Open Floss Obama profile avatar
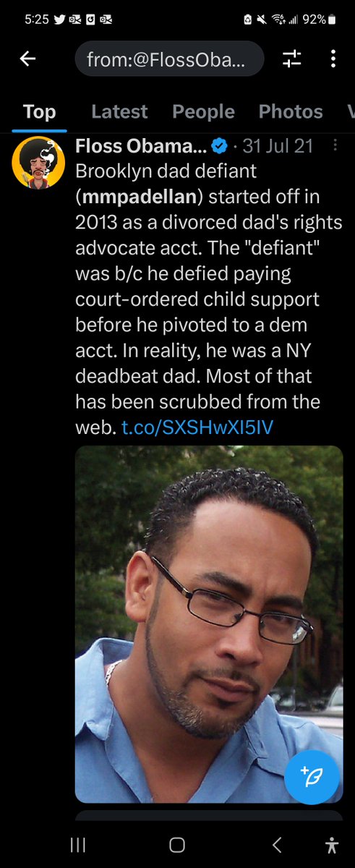 pos(33,162)
